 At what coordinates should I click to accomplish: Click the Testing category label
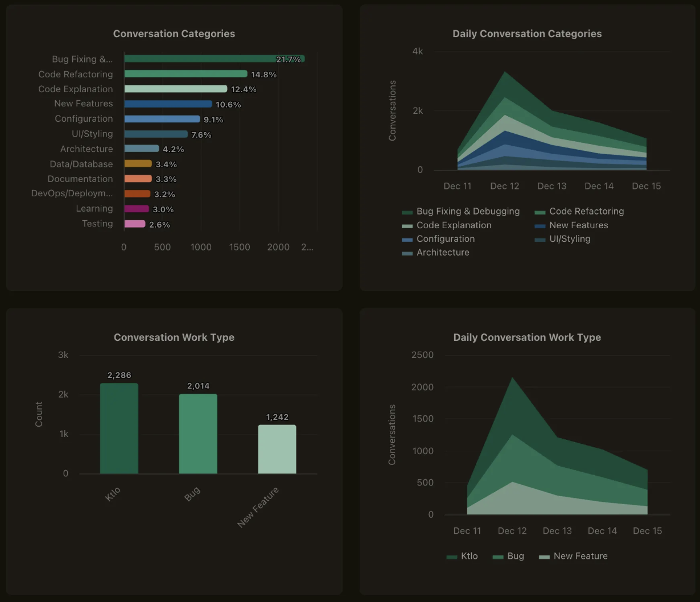(97, 224)
